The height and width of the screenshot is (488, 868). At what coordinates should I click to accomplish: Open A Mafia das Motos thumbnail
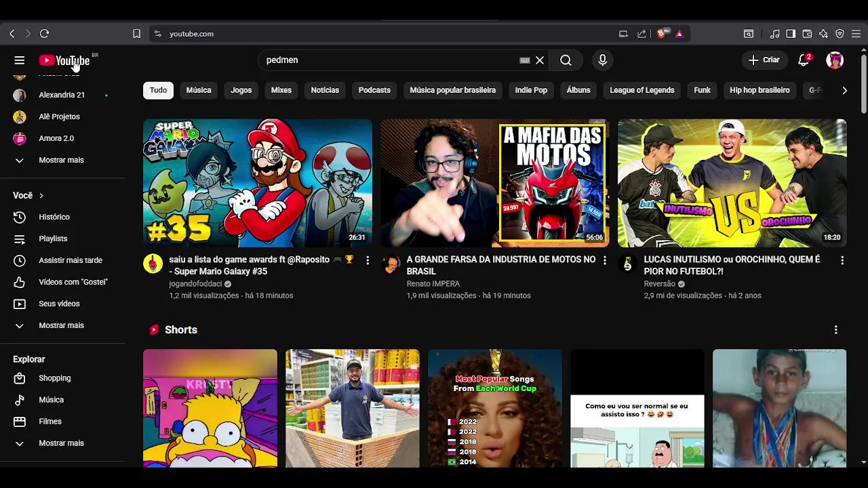495,183
